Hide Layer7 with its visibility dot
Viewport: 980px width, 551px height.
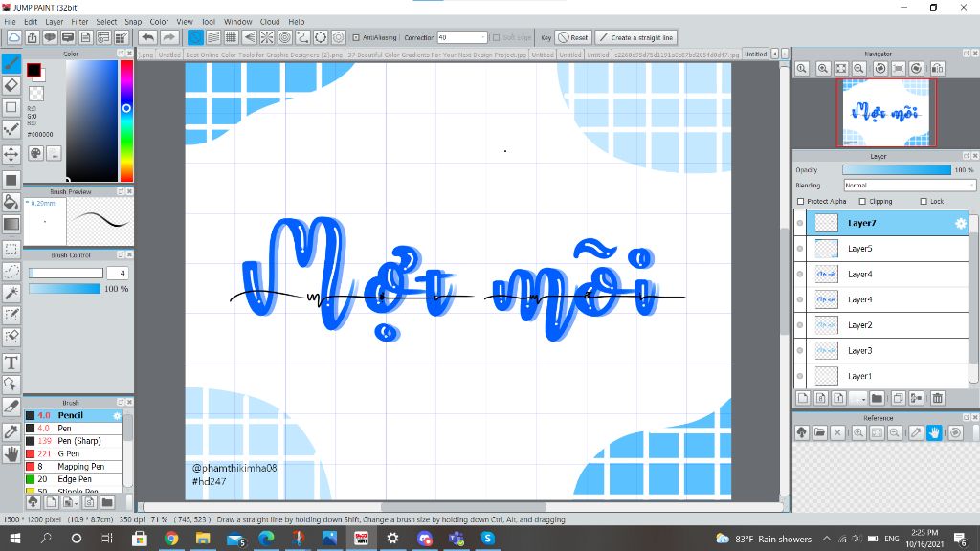[x=800, y=223]
